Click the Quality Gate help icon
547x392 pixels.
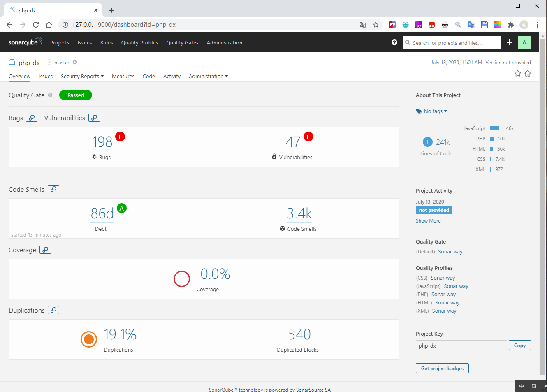click(50, 95)
